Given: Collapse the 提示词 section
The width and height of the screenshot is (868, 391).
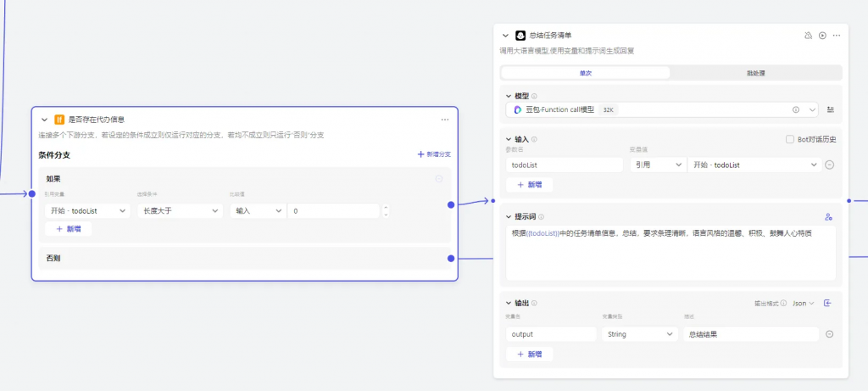Looking at the screenshot, I should point(509,217).
